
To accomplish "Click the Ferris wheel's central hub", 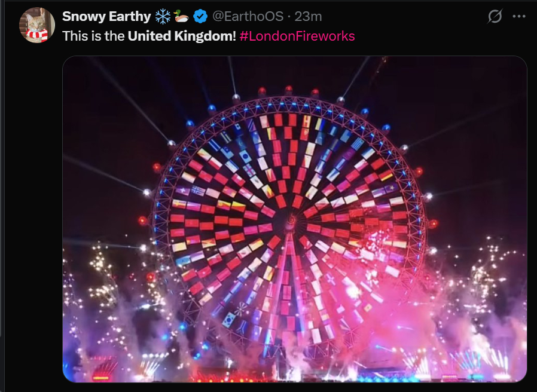I will 290,223.
